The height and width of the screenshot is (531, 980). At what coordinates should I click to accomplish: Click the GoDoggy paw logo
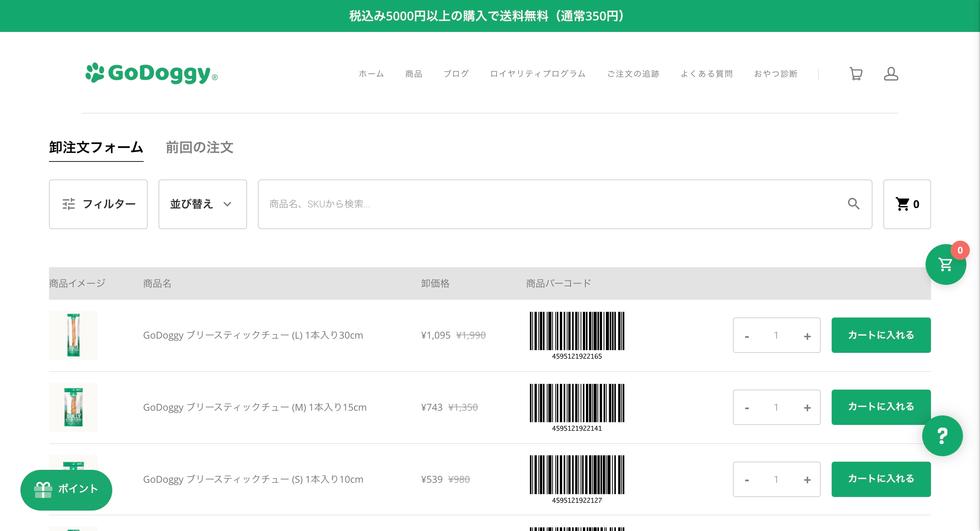151,73
